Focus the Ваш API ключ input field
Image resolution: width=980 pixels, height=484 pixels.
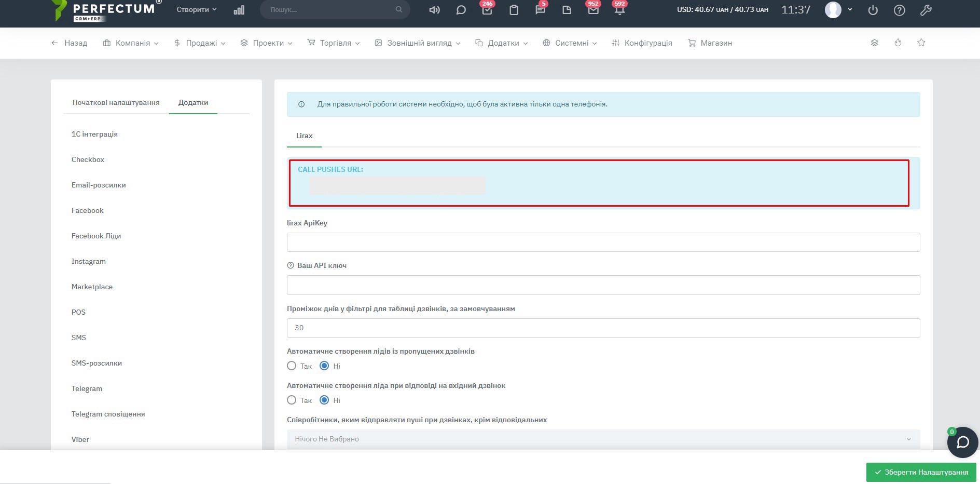pos(603,285)
